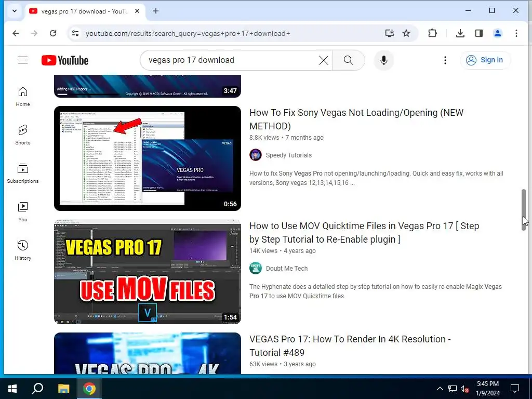Click the browser forward arrow
This screenshot has height=399, width=532.
point(34,33)
